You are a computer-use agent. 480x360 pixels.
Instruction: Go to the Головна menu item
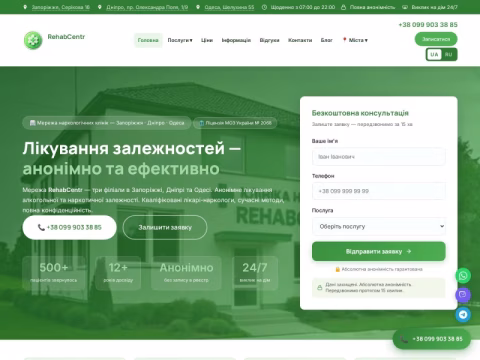point(148,40)
